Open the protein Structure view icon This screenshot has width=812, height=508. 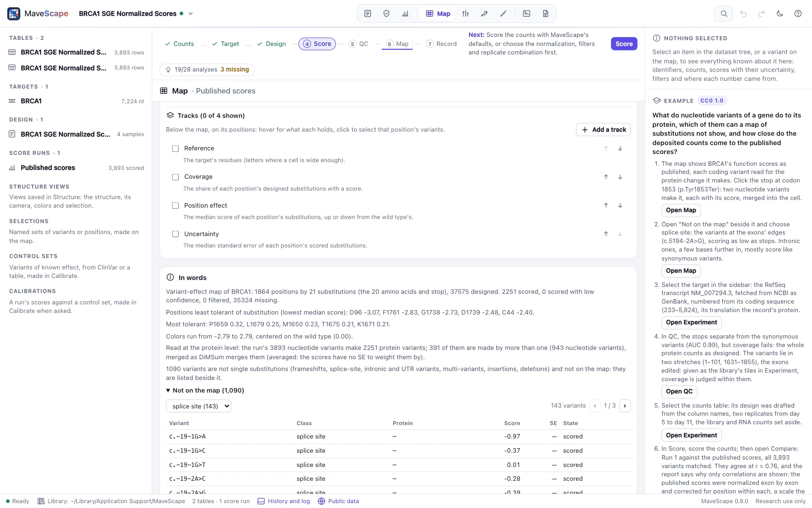pyautogui.click(x=484, y=13)
